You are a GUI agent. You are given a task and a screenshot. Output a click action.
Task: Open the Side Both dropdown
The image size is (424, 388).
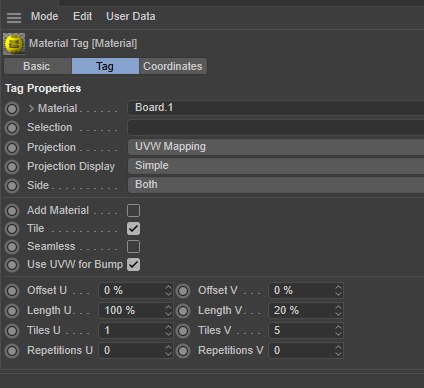click(276, 185)
